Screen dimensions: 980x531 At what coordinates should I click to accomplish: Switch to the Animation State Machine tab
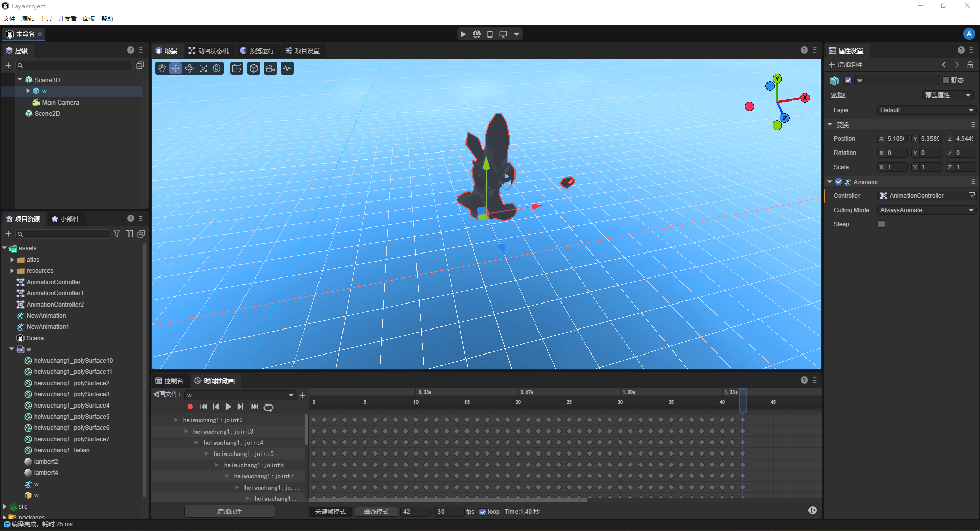[x=208, y=51]
